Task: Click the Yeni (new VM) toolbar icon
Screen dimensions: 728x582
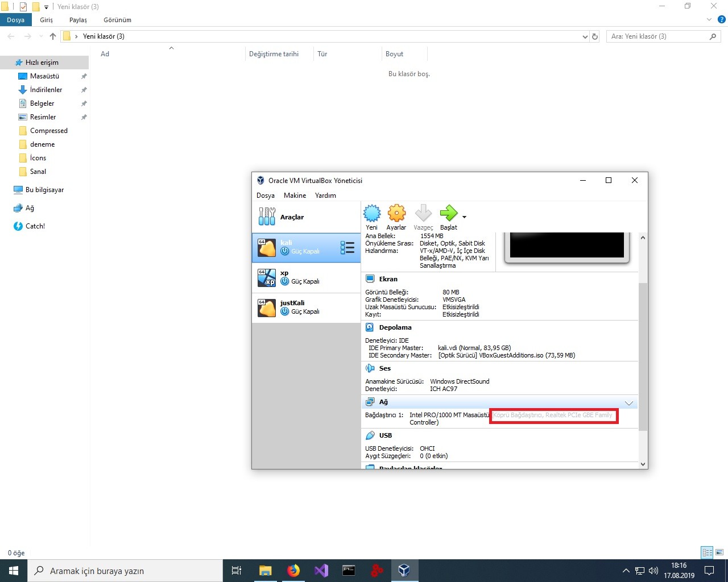Action: coord(372,214)
